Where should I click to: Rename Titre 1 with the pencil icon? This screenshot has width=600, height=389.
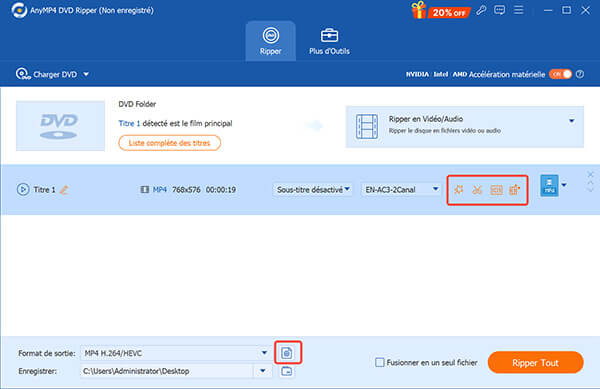pyautogui.click(x=64, y=189)
